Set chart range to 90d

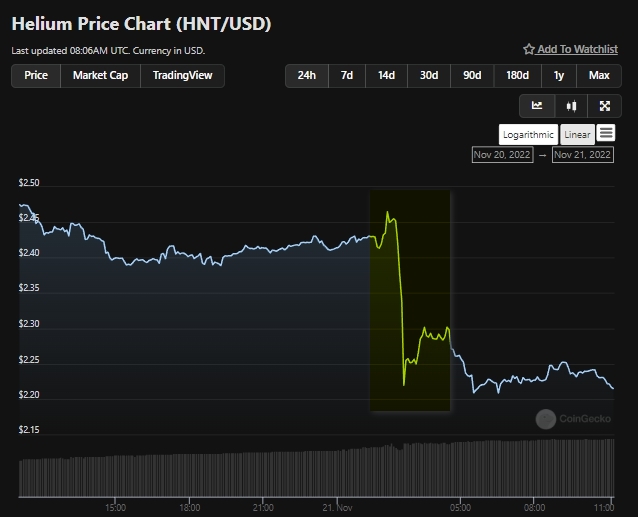pos(472,75)
